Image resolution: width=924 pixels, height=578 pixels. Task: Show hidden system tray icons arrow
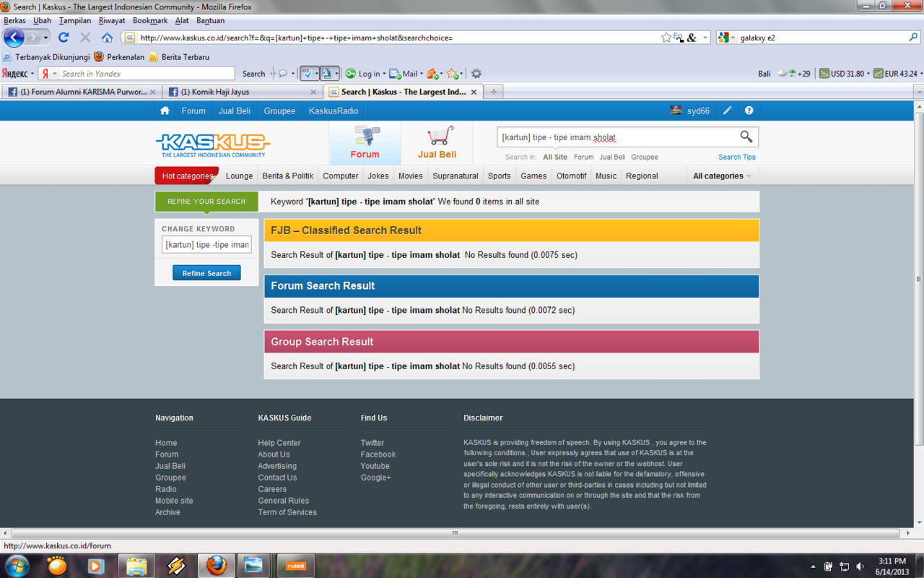click(x=814, y=566)
